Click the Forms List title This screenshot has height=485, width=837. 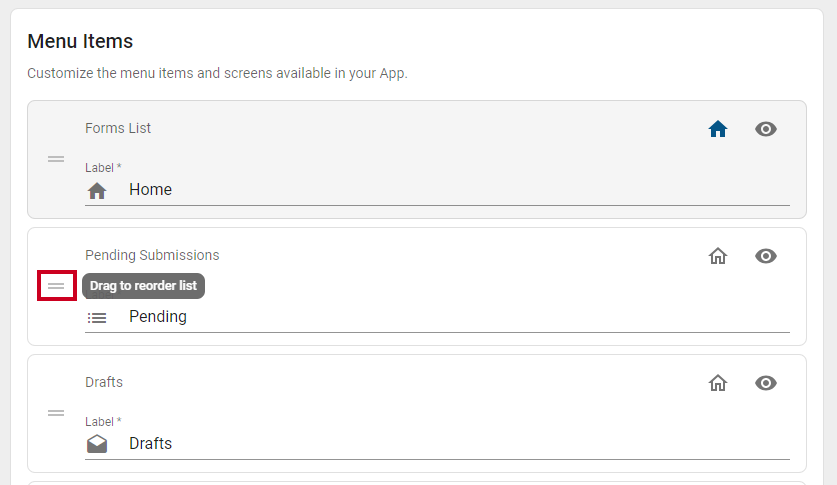click(118, 129)
